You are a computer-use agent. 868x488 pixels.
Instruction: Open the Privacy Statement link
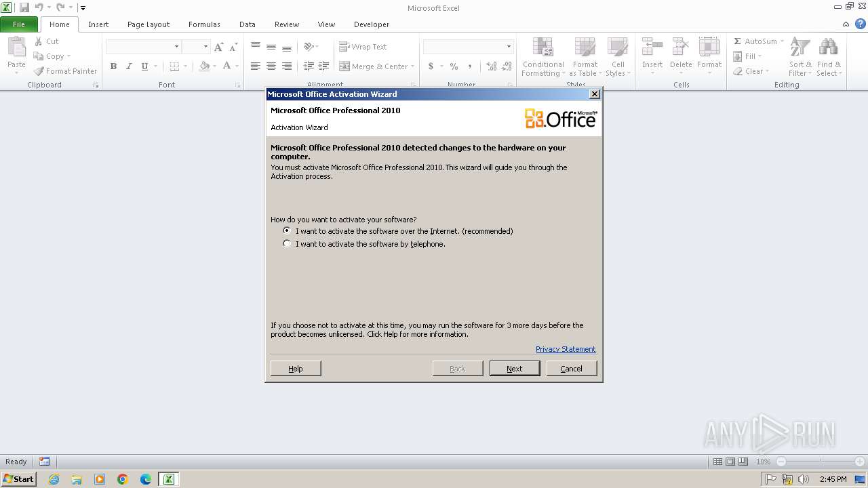(566, 349)
